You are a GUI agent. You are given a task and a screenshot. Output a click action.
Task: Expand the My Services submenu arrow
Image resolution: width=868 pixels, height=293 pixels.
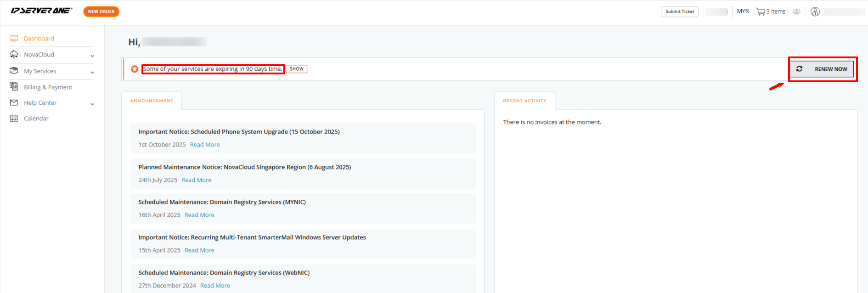[x=92, y=72]
